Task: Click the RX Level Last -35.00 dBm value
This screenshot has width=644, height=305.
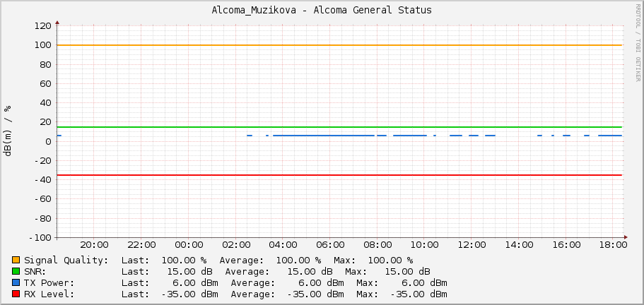Action: click(x=189, y=294)
